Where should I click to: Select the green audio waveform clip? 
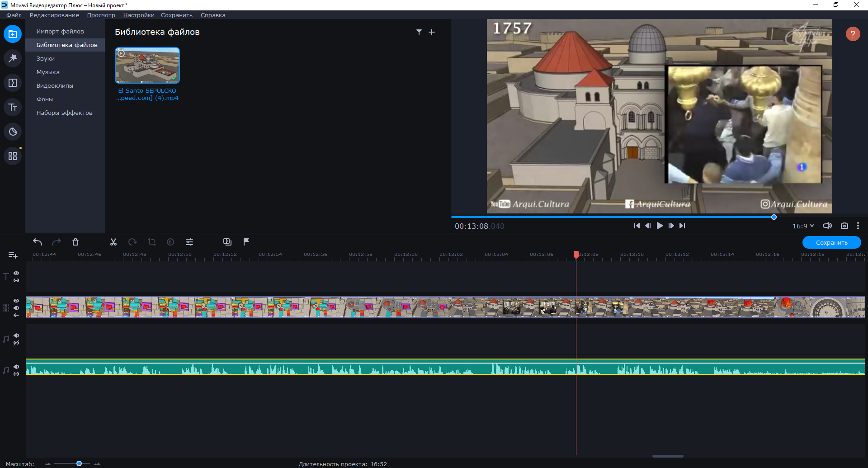445,367
